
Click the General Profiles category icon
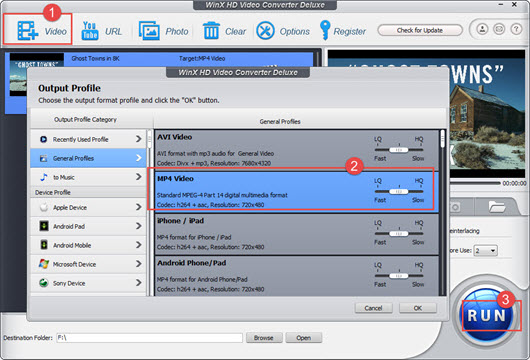[x=44, y=158]
